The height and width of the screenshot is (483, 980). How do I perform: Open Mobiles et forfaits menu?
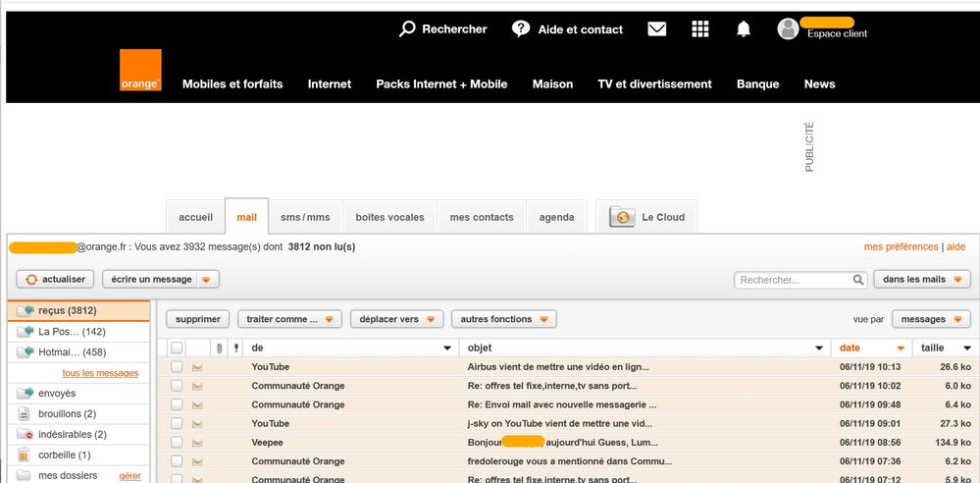click(x=232, y=83)
